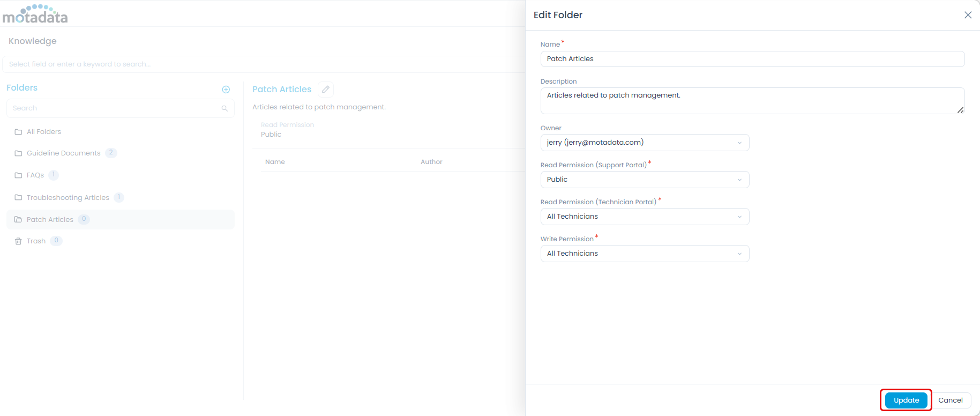The width and height of the screenshot is (980, 416).
Task: Open the Guideline Documents folder
Action: [63, 153]
